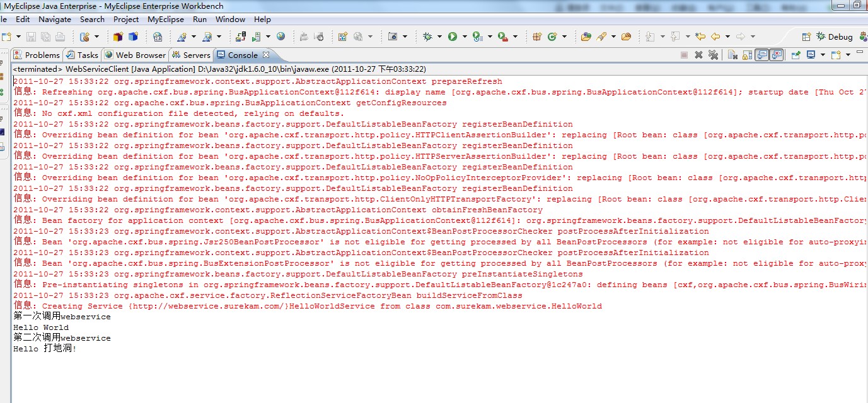The width and height of the screenshot is (868, 403).
Task: Open the Help menu
Action: [262, 19]
